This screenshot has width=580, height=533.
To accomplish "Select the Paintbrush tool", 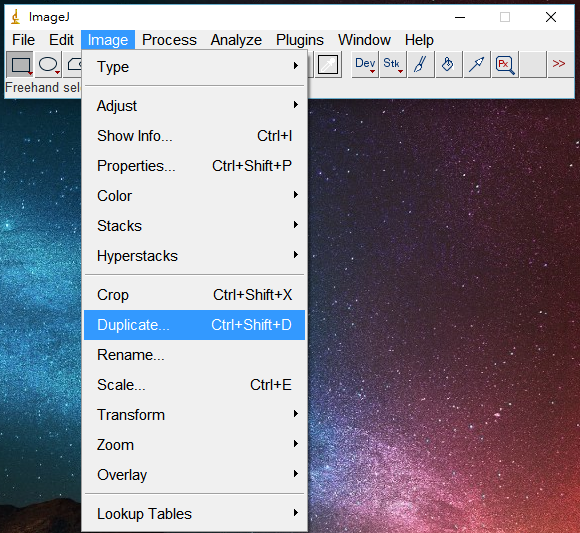I will coord(421,65).
